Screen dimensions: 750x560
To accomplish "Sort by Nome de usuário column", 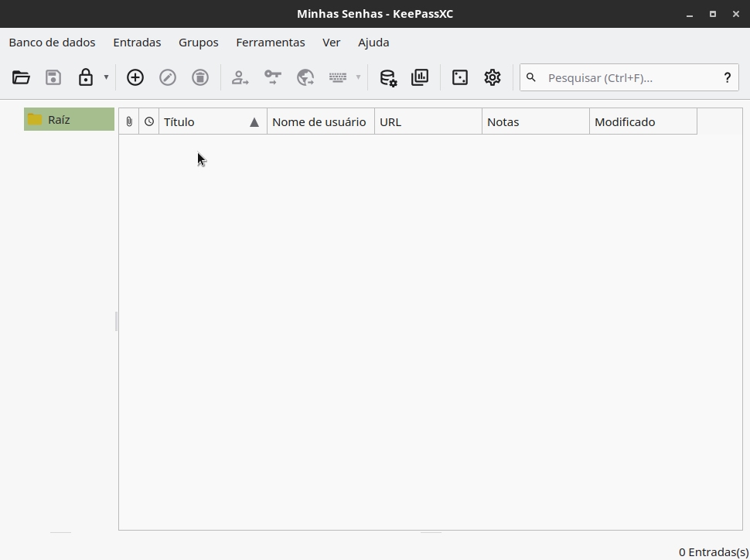I will click(320, 121).
